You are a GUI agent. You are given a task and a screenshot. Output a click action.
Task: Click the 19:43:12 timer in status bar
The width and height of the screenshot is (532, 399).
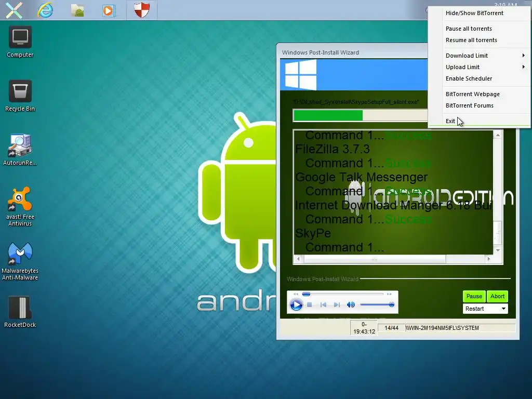tap(364, 328)
